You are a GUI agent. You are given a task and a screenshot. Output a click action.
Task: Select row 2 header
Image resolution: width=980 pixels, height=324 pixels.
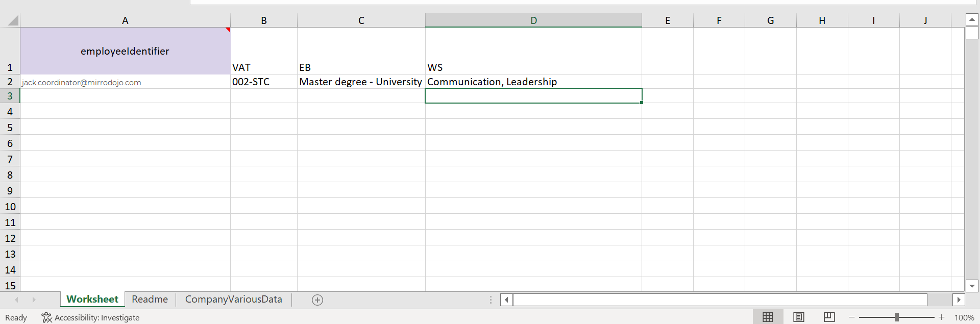coord(10,82)
